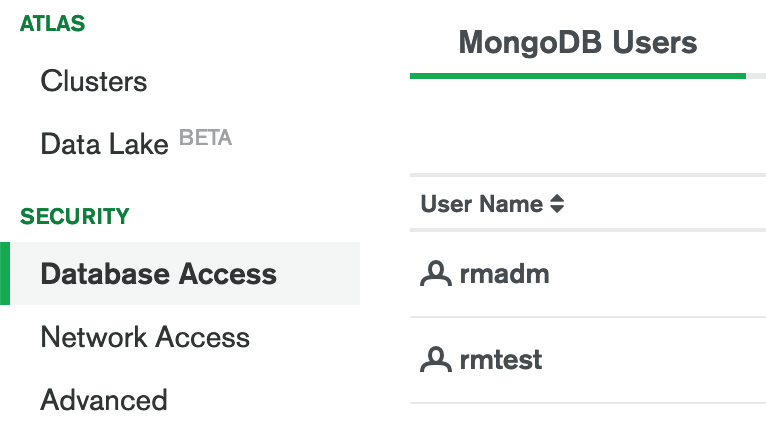Open Data Lake in the sidebar
The height and width of the screenshot is (430, 766).
105,144
